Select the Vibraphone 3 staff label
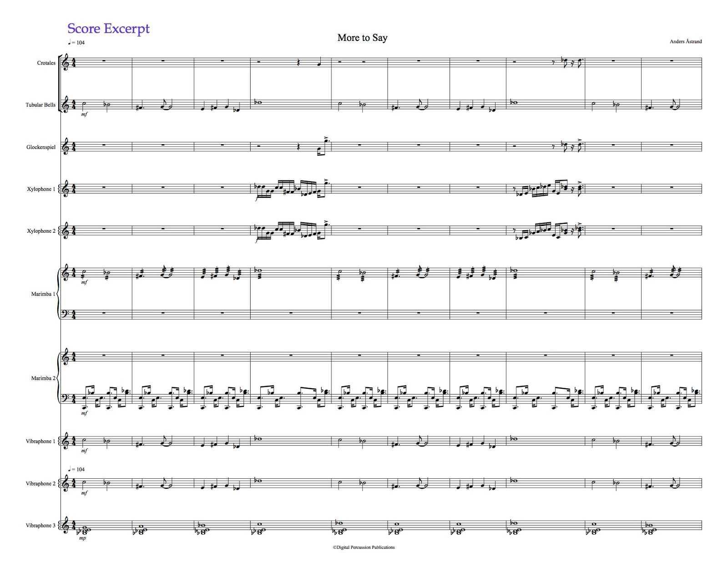 tap(40, 526)
